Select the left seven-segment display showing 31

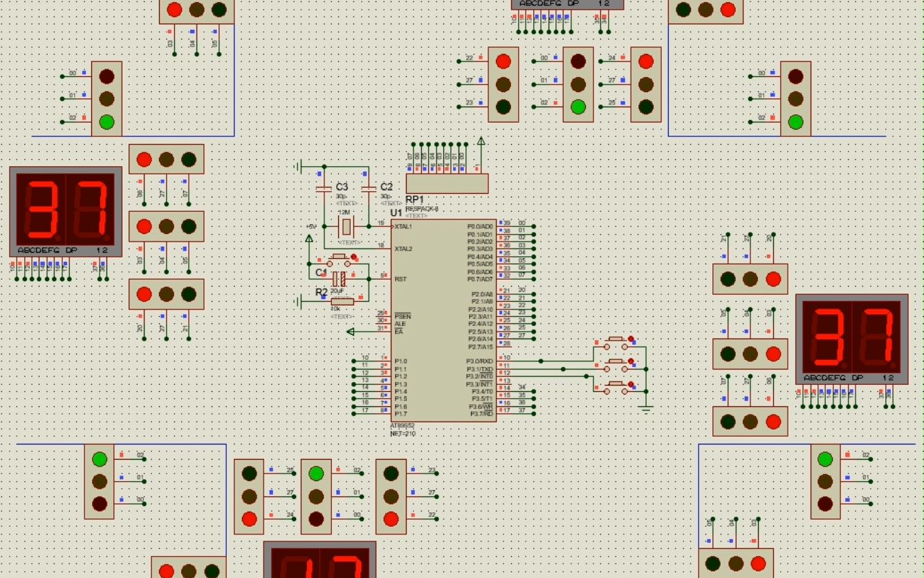click(66, 212)
